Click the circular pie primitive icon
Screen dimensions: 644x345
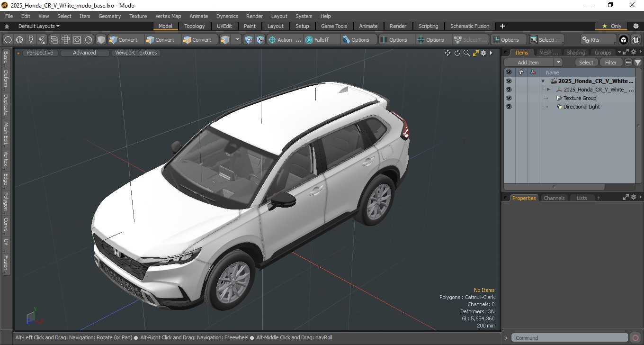pos(89,40)
